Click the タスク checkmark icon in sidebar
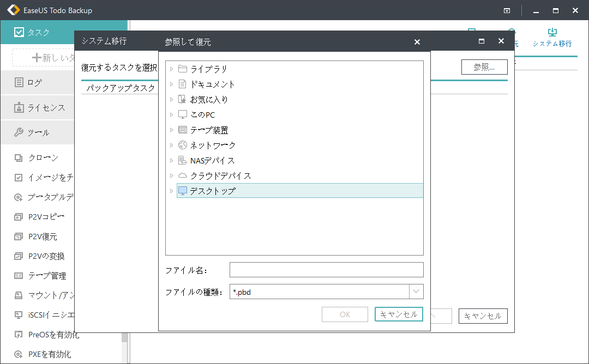 pos(19,32)
